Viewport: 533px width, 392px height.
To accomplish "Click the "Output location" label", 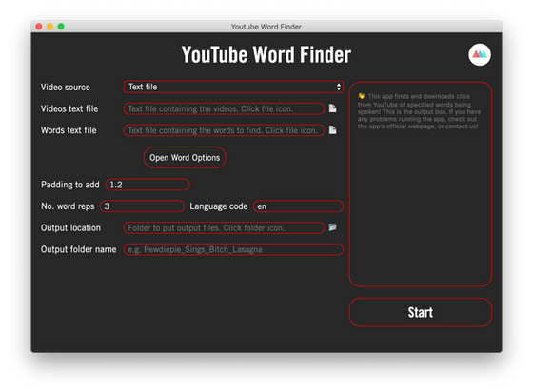I will pyautogui.click(x=70, y=228).
